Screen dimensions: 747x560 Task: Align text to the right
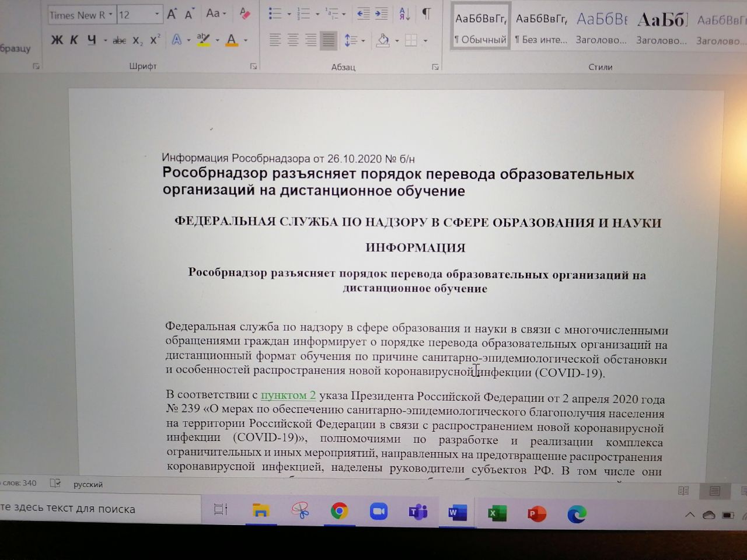coord(311,40)
